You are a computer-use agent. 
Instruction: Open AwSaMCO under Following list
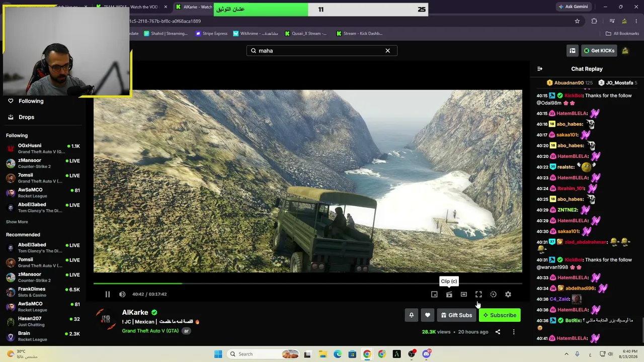pos(43,193)
